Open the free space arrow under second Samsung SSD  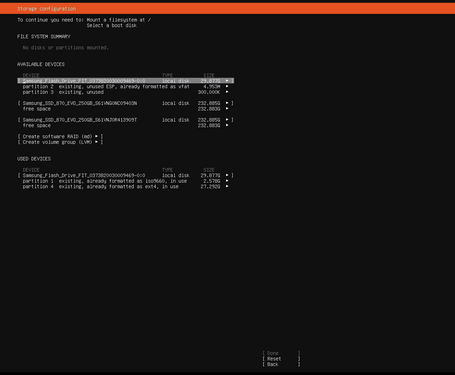pos(227,125)
